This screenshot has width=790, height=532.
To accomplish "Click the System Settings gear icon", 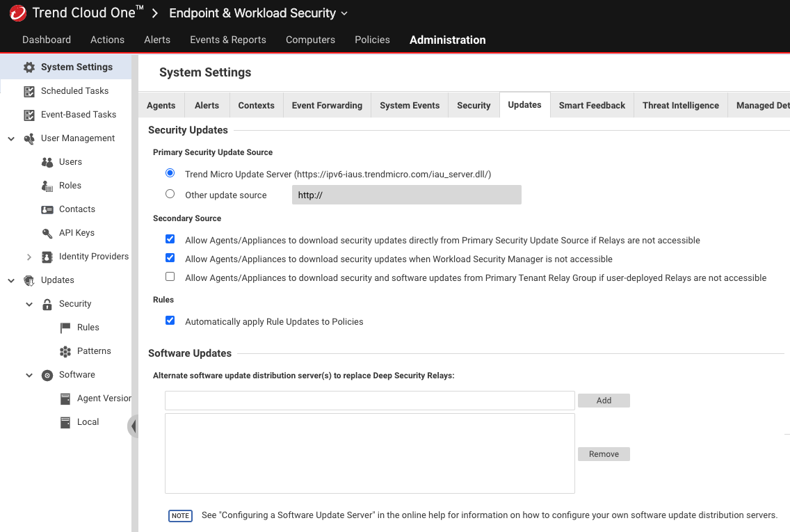I will click(29, 67).
